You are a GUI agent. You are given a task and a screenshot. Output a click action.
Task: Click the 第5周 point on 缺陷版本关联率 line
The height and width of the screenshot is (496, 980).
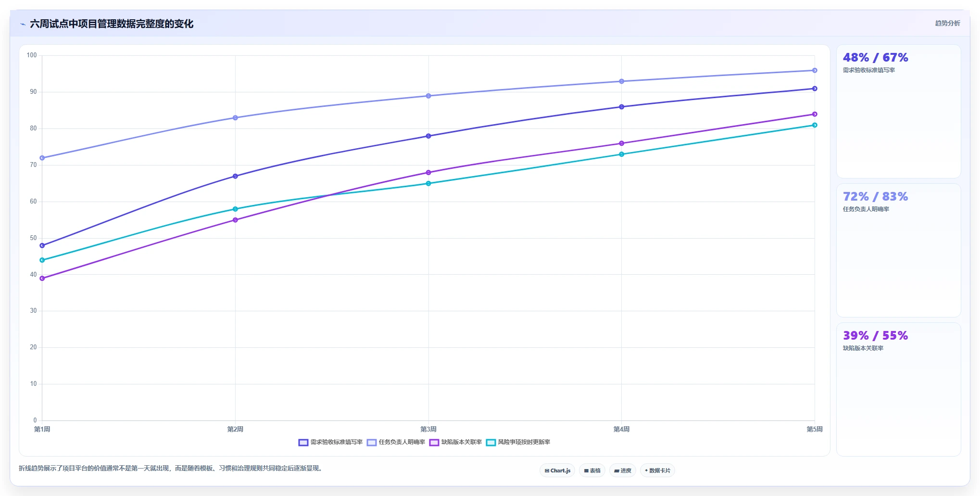815,114
